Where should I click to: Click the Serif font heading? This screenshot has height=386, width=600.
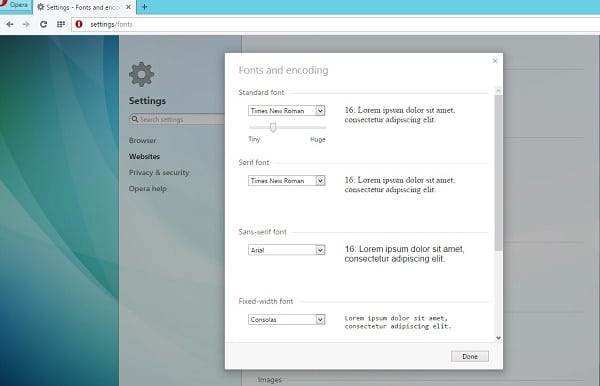254,163
